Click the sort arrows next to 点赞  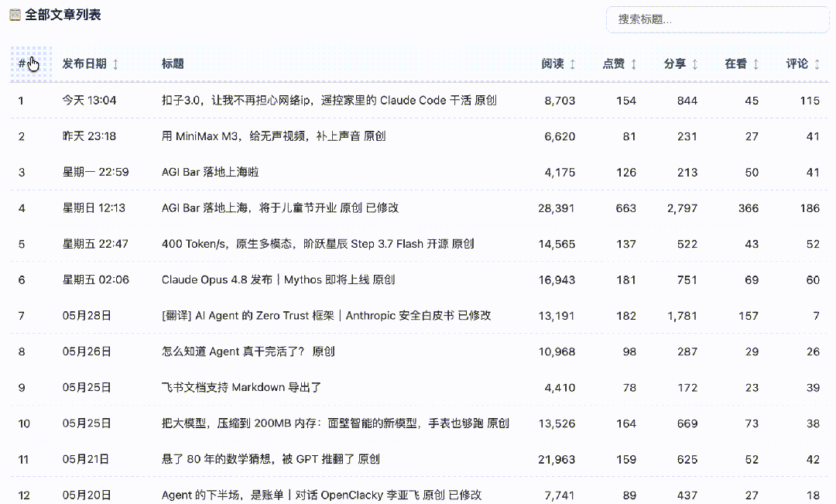click(x=633, y=64)
